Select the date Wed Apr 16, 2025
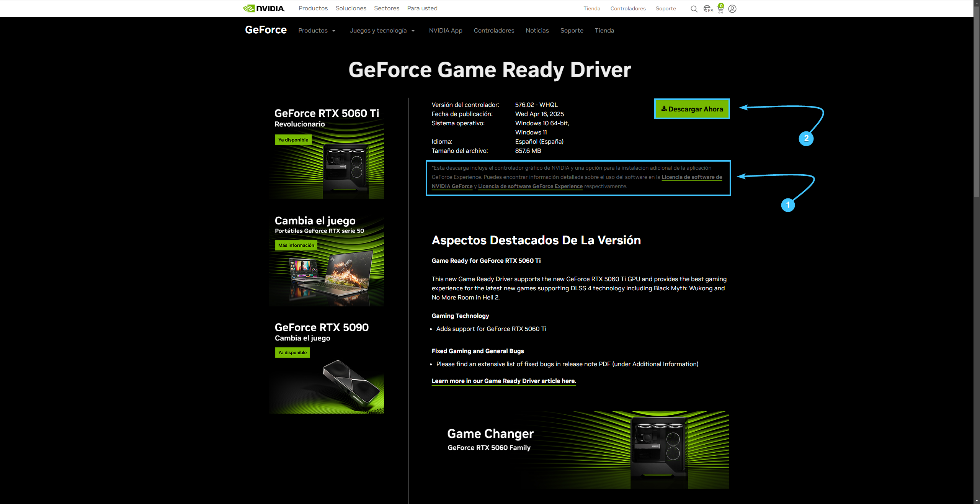This screenshot has width=980, height=504. (539, 114)
